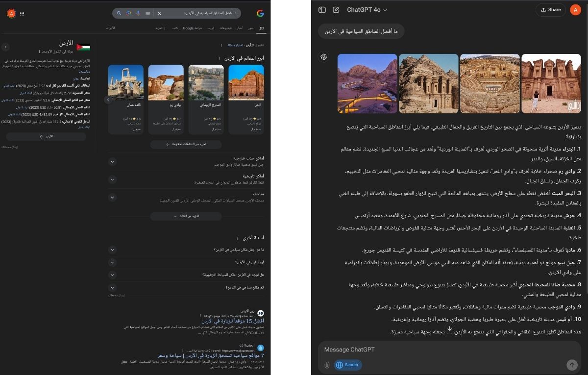Click the ChatGPT account avatar
This screenshot has height=375, width=588.
click(x=576, y=9)
